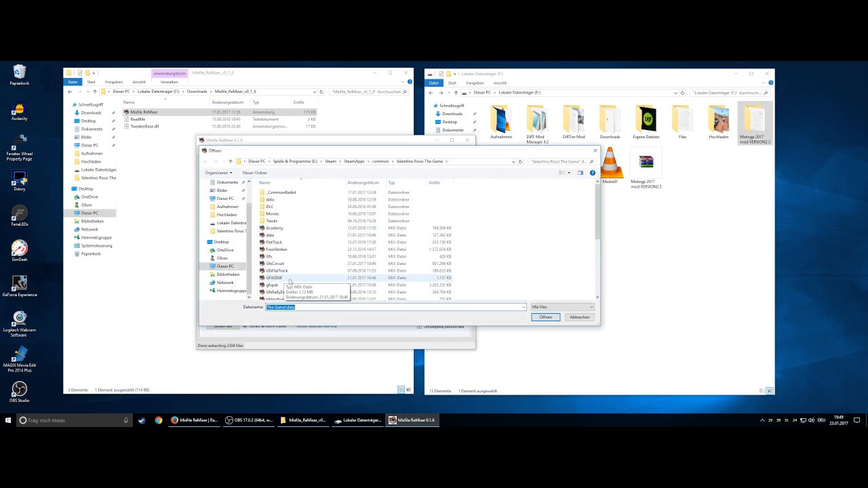This screenshot has width=868, height=488.
Task: Select the DiRTier Mod folder
Action: (574, 123)
